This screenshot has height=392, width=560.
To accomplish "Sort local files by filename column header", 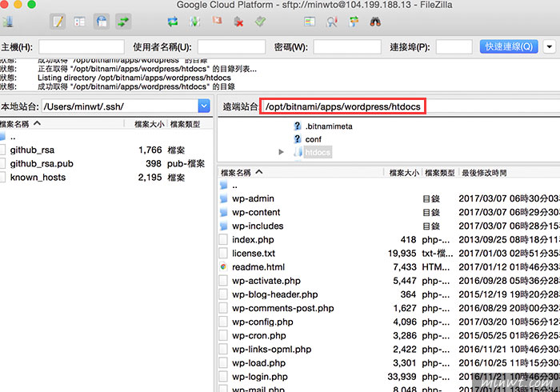I will 62,124.
